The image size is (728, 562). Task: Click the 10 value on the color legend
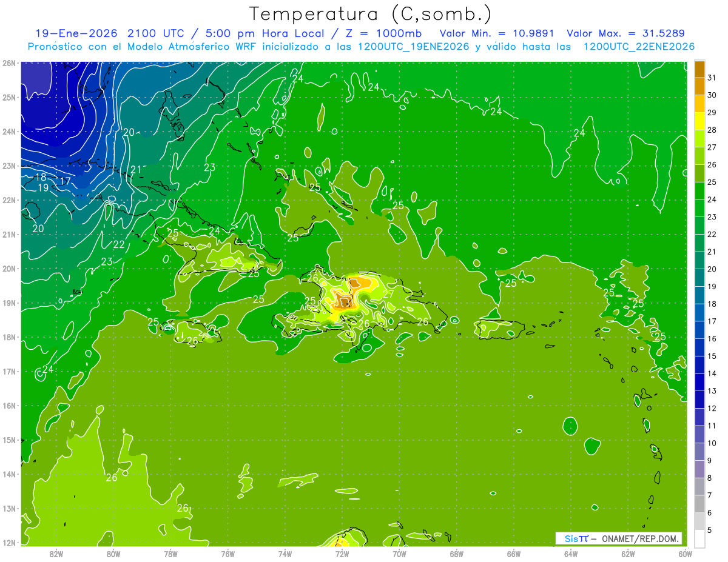712,443
